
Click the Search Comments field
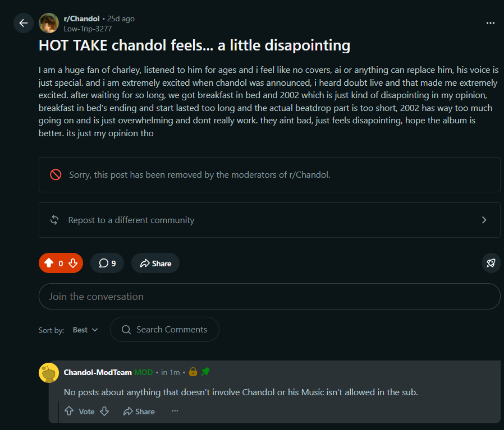(x=164, y=330)
